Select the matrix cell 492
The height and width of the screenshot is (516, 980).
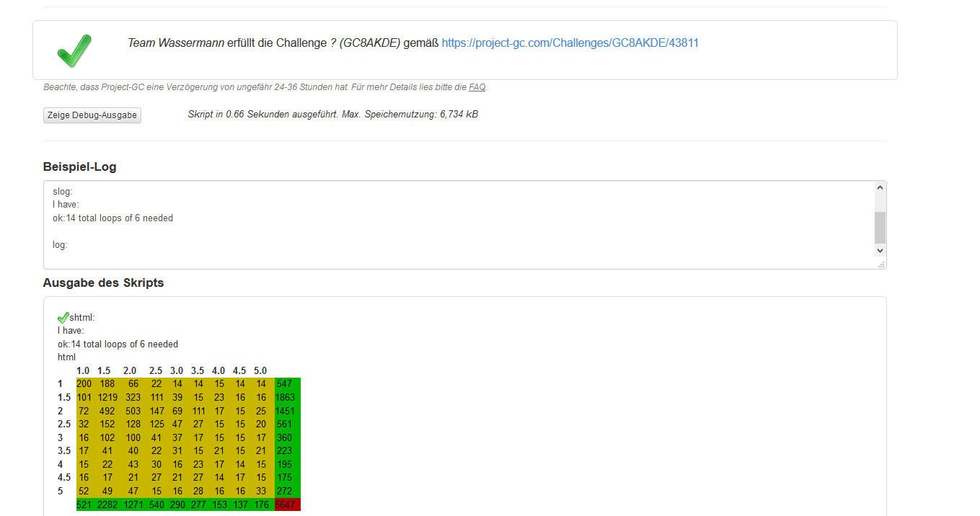pyautogui.click(x=107, y=411)
